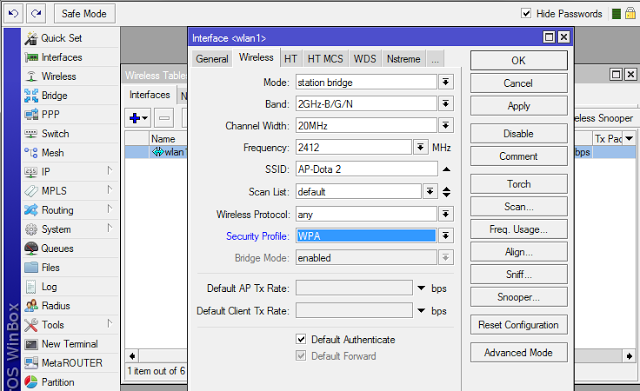Open the Partition sidebar entry
The image size is (640, 391).
click(x=71, y=382)
